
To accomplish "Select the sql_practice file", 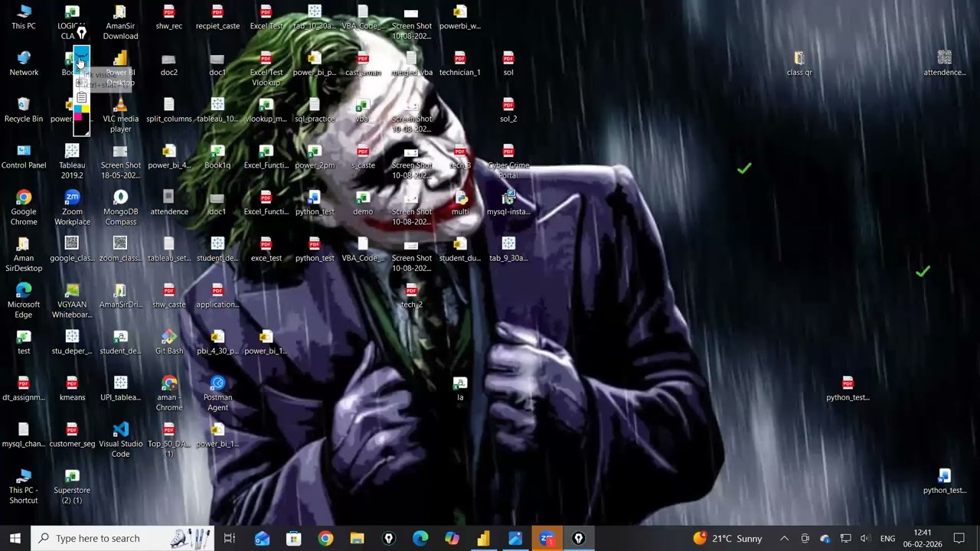I will pyautogui.click(x=315, y=110).
